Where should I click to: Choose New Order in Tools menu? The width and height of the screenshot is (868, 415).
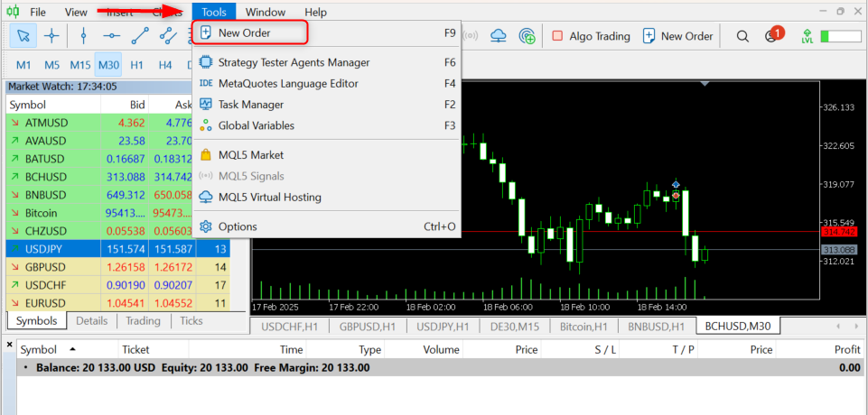point(327,32)
